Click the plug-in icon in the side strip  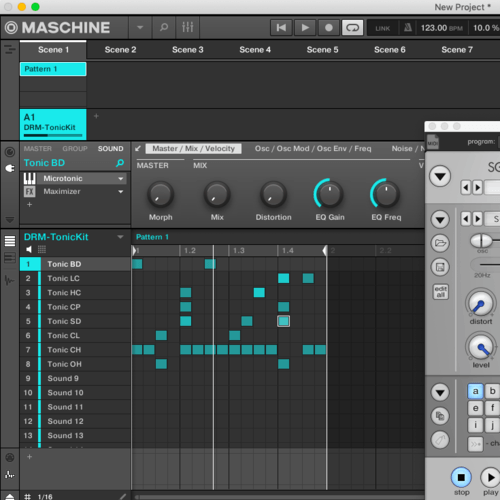[10, 168]
